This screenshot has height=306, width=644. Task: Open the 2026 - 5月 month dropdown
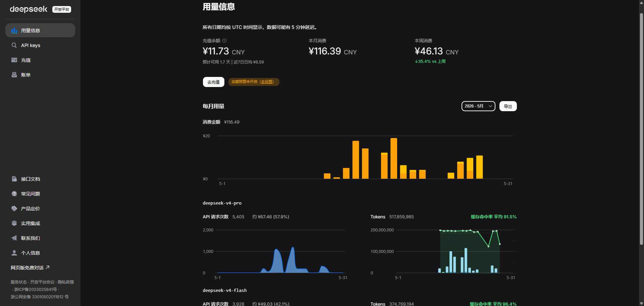click(478, 106)
